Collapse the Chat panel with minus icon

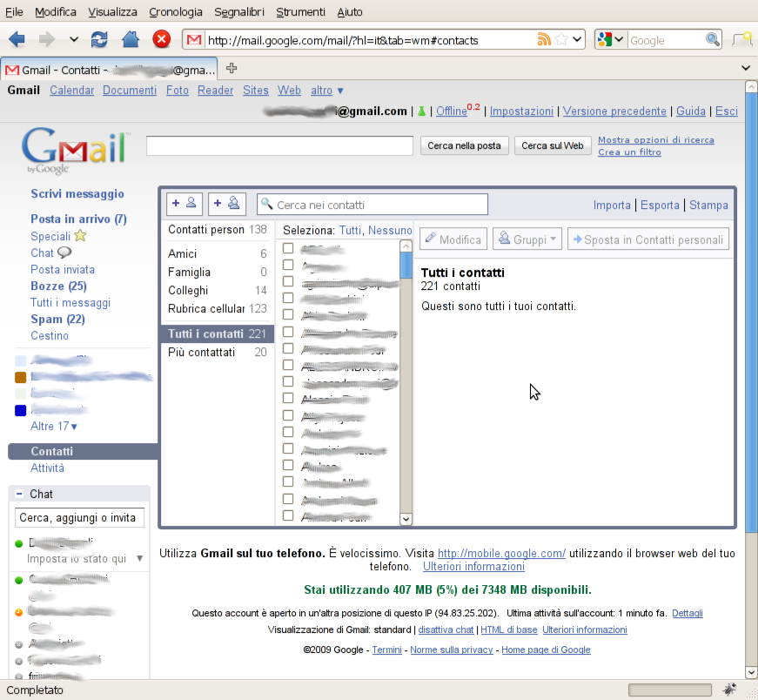click(19, 494)
